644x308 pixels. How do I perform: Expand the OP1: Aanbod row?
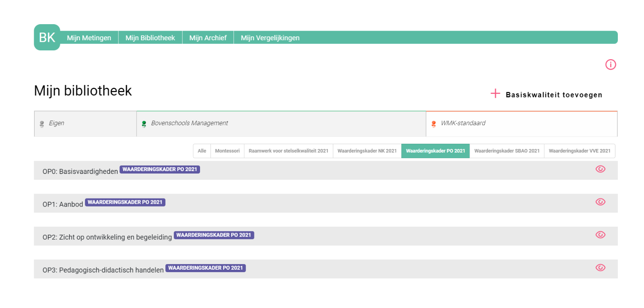click(x=63, y=204)
